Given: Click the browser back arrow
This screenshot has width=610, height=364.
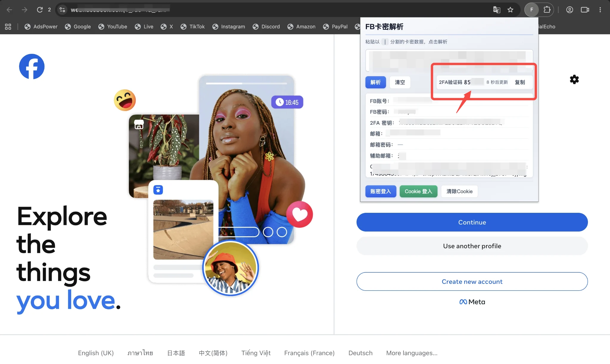Looking at the screenshot, I should tap(9, 10).
